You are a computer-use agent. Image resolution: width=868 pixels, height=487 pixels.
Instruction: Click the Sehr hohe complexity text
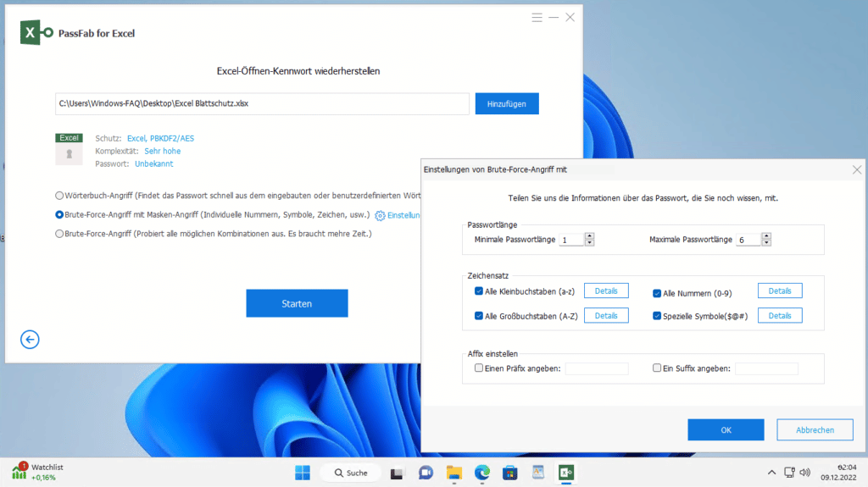click(162, 151)
